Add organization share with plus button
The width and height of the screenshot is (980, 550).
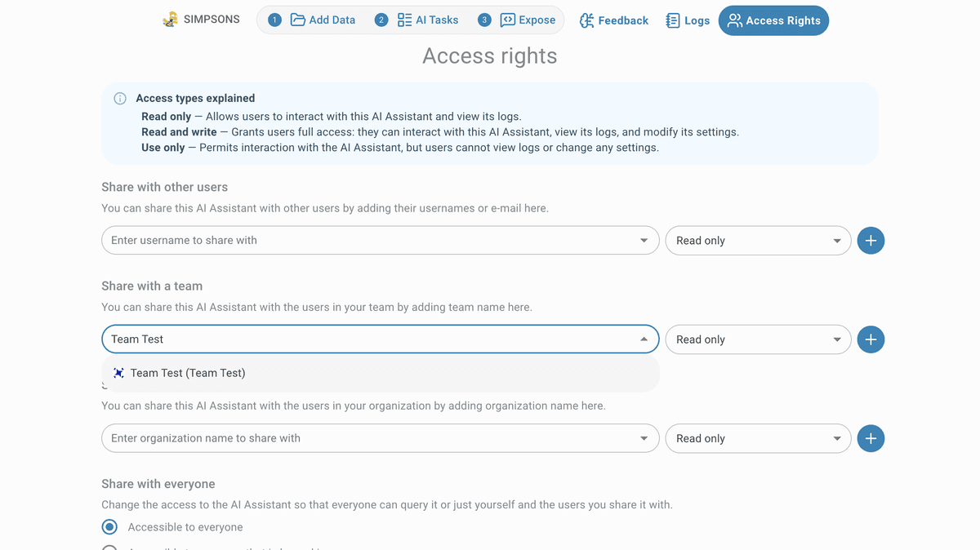pyautogui.click(x=871, y=438)
